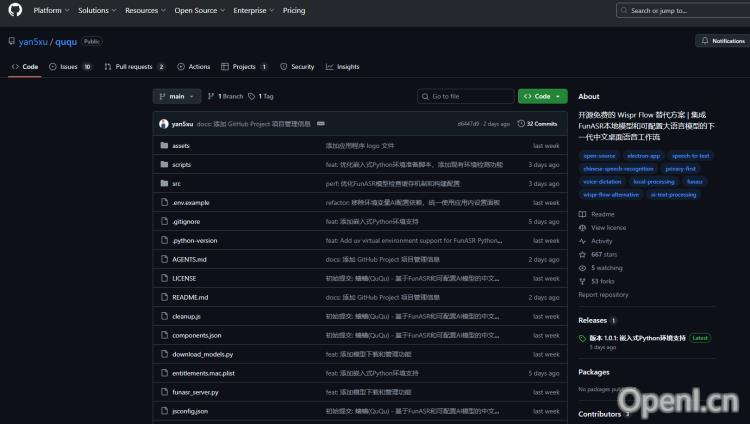The width and height of the screenshot is (750, 424).
Task: Switch to the Pull requests tab
Action: coord(133,67)
